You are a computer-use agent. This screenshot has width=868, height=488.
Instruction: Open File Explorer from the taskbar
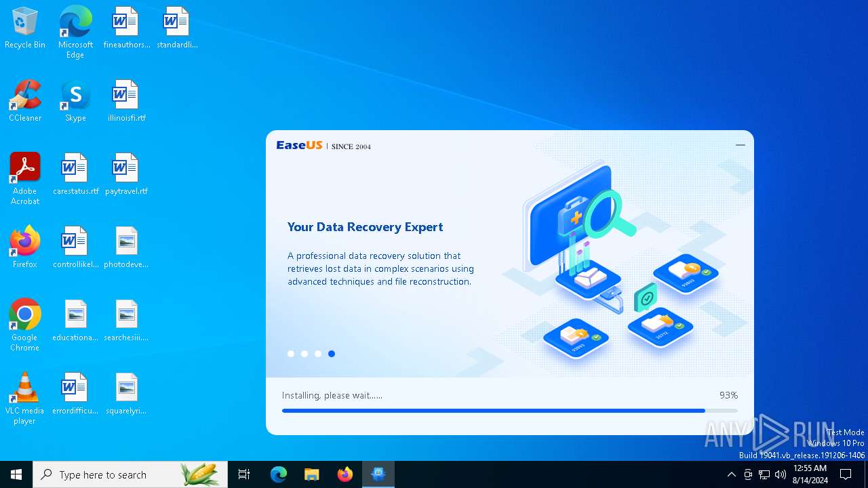[311, 474]
